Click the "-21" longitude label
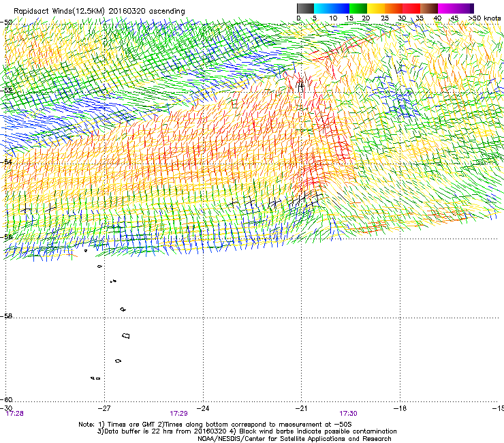The image size is (504, 443). point(301,408)
